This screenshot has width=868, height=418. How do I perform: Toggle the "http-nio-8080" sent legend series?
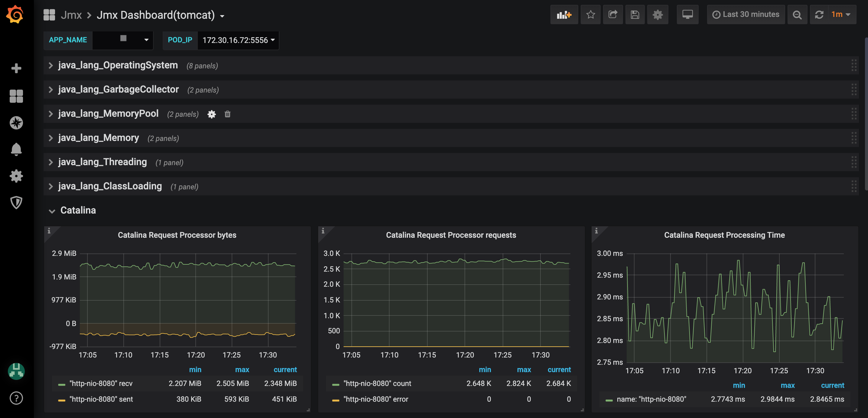[101, 399]
